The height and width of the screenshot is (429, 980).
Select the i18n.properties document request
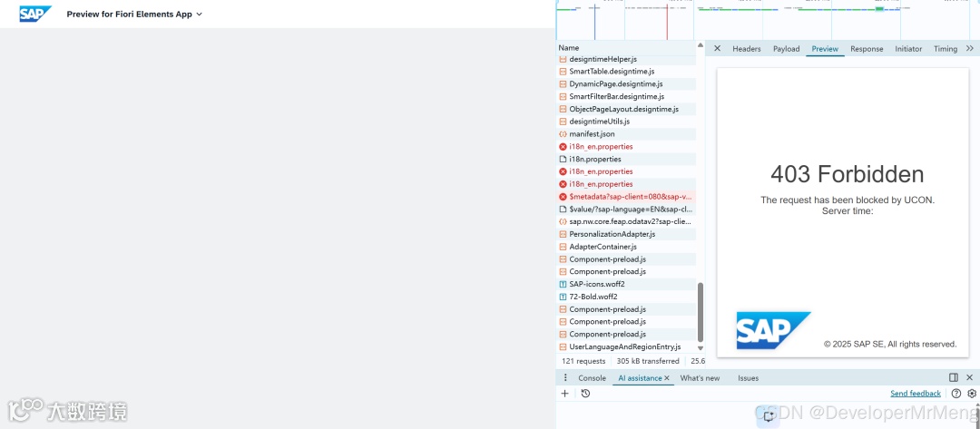coord(625,160)
